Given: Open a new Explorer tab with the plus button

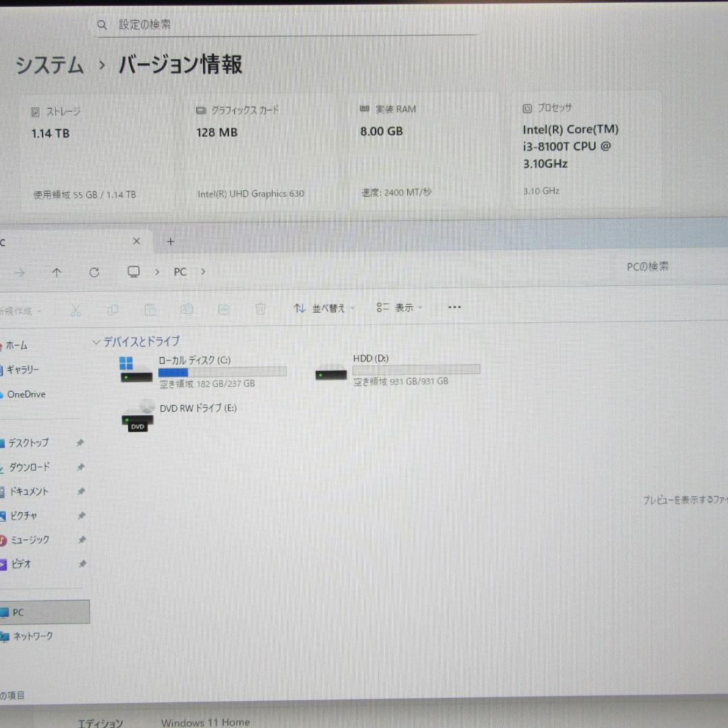Looking at the screenshot, I should (170, 241).
